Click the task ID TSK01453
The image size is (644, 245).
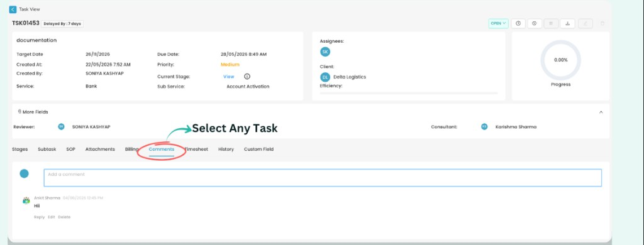click(x=26, y=23)
